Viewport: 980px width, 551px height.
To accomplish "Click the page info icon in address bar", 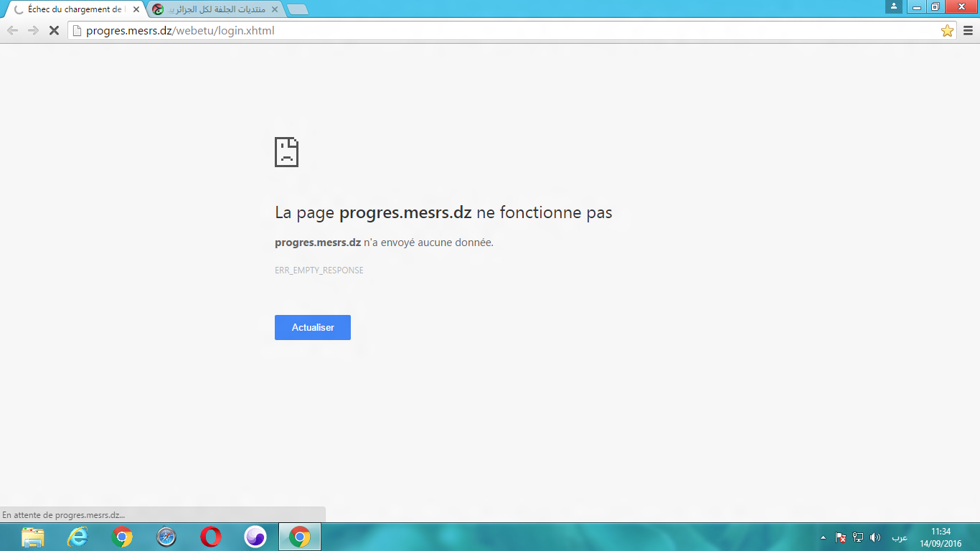I will point(77,31).
